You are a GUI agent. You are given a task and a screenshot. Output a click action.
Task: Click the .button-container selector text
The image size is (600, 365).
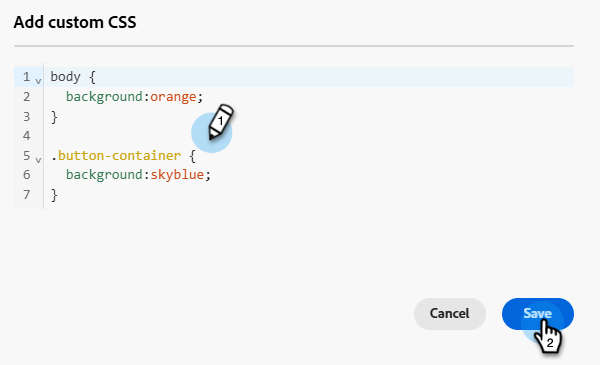click(116, 156)
